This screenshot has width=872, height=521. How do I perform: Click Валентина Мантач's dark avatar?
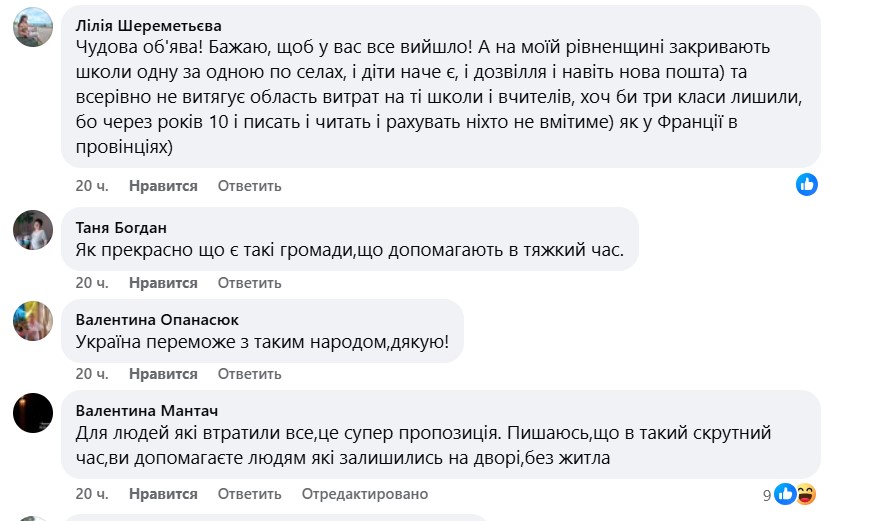[33, 412]
